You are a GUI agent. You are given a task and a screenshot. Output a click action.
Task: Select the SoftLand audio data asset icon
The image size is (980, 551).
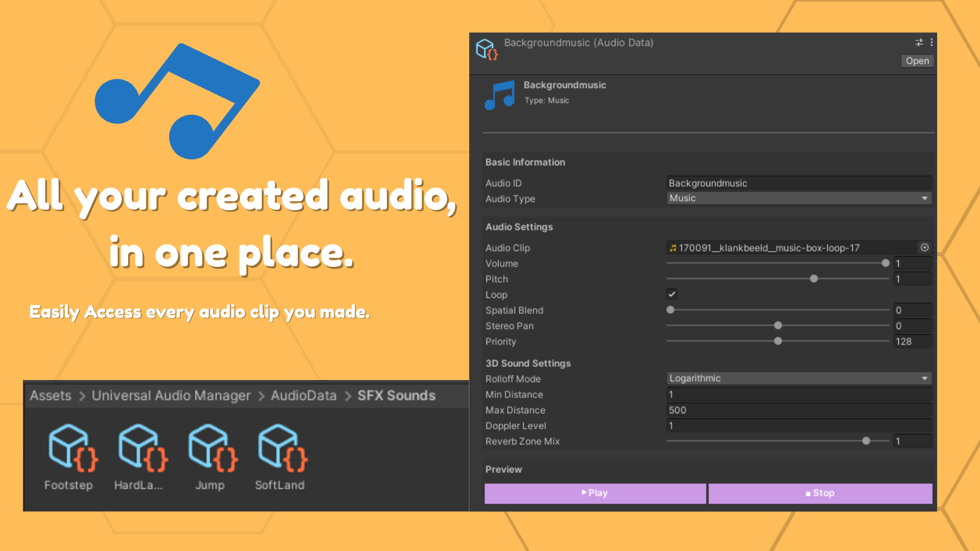pos(282,448)
